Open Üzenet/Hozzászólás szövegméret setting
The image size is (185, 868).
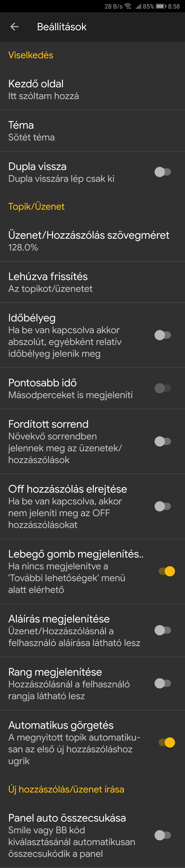pyautogui.click(x=92, y=241)
